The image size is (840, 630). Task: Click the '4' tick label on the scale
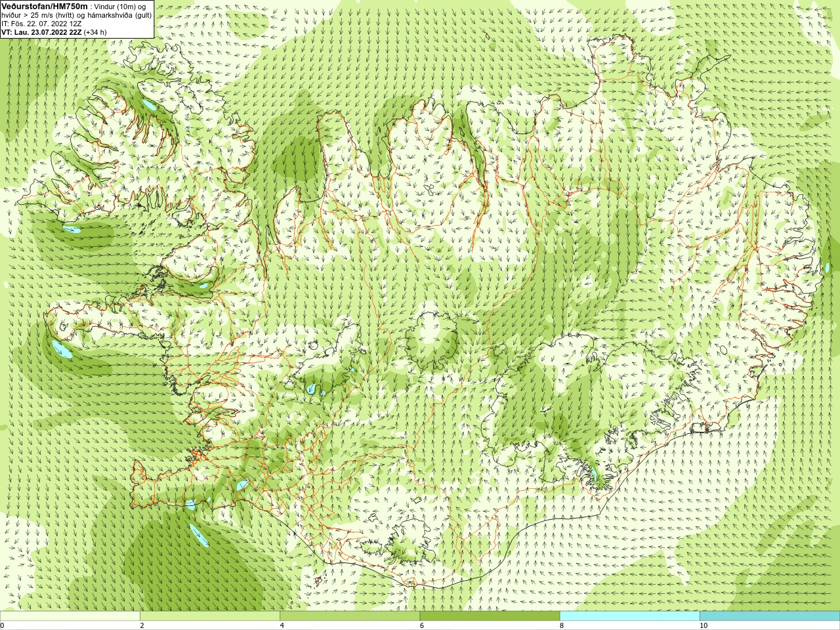(x=282, y=625)
